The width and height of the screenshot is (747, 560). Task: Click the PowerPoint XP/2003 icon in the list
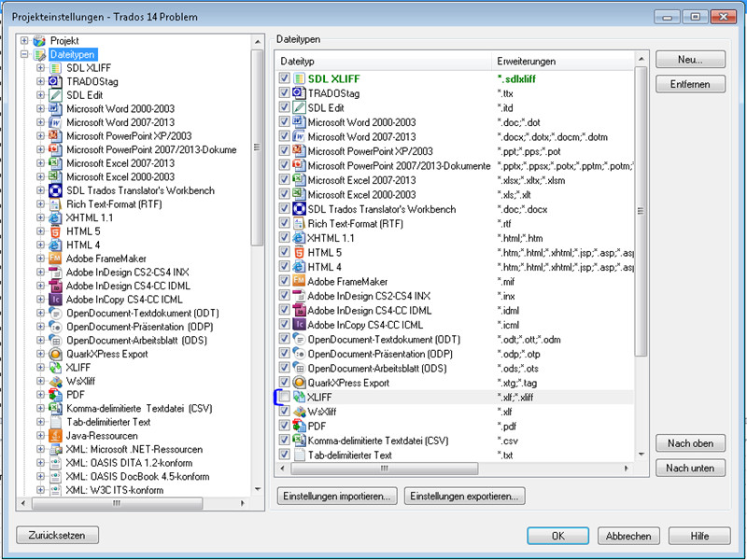[299, 151]
